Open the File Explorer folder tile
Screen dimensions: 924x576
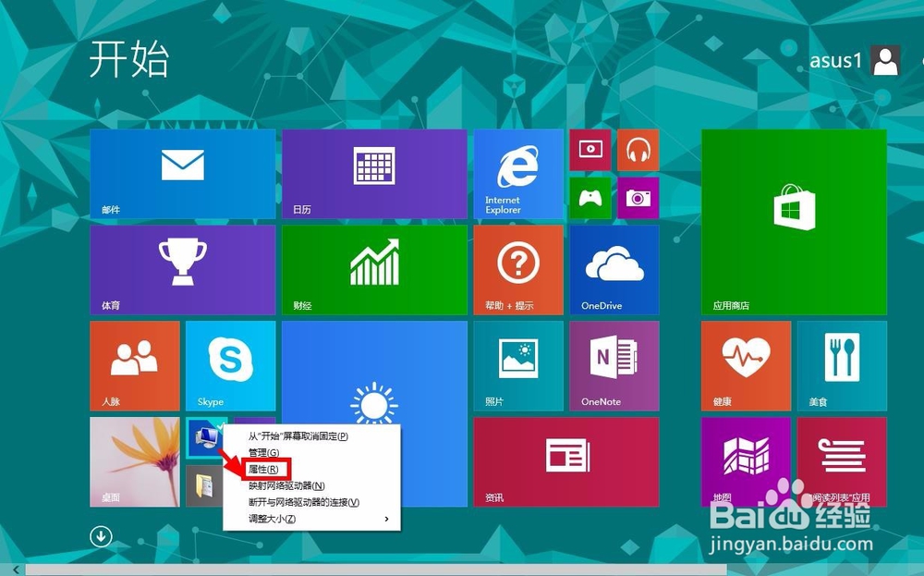tap(204, 485)
